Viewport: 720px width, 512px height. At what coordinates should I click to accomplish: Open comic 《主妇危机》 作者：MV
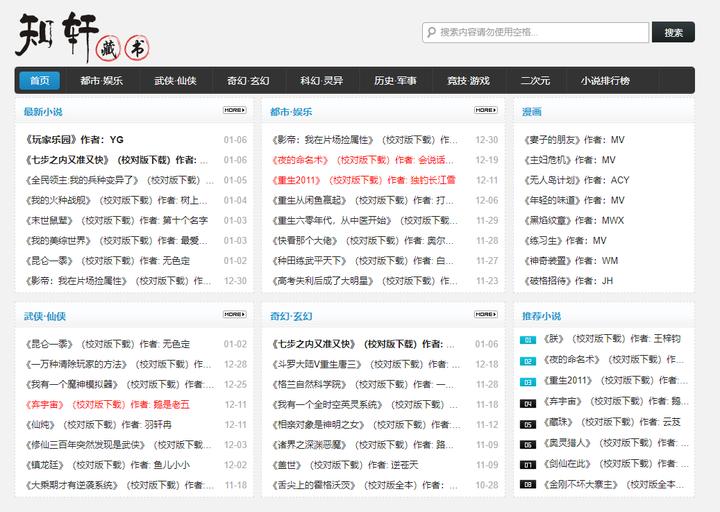coord(570,160)
